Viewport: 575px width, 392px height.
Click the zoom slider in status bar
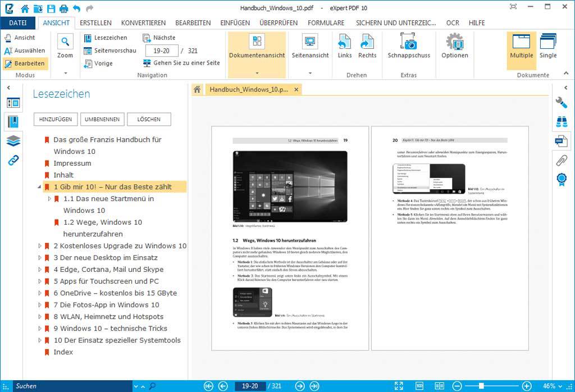(x=482, y=386)
